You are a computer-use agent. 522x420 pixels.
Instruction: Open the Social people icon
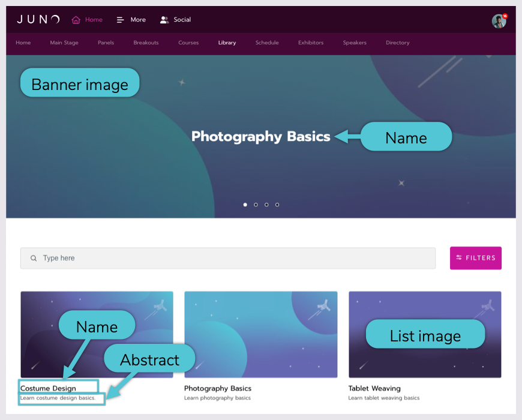coord(164,20)
